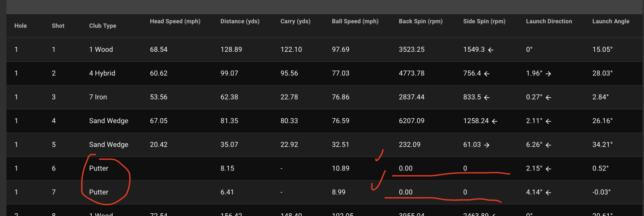This screenshot has height=216, width=644.
Task: Click the left arrow beside 1549.3 side spin
Action: coord(491,50)
